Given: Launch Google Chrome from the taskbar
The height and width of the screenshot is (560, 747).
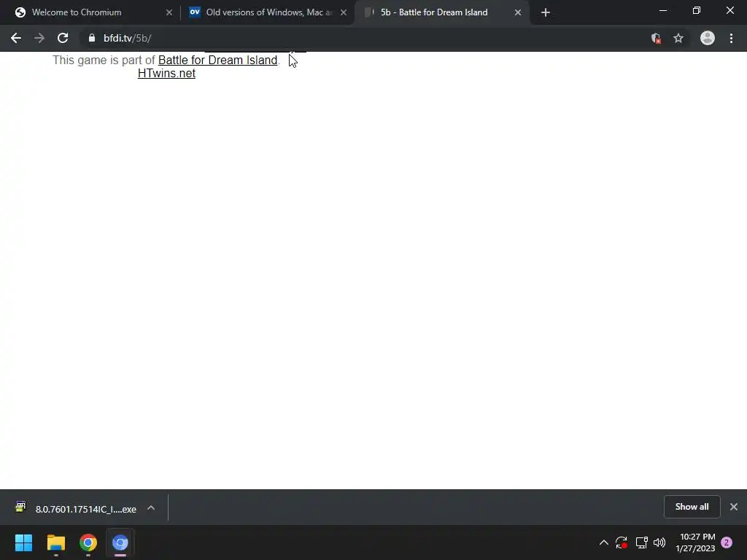Looking at the screenshot, I should click(x=88, y=542).
